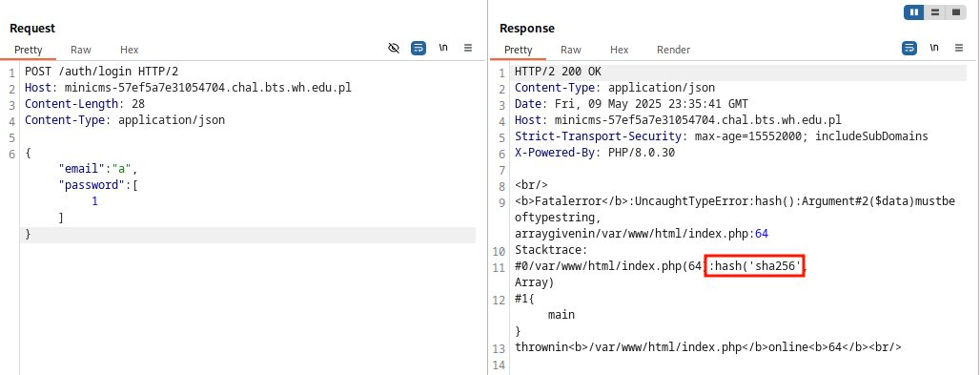Image resolution: width=980 pixels, height=375 pixels.
Task: Switch Request view to Raw tab
Action: click(81, 50)
